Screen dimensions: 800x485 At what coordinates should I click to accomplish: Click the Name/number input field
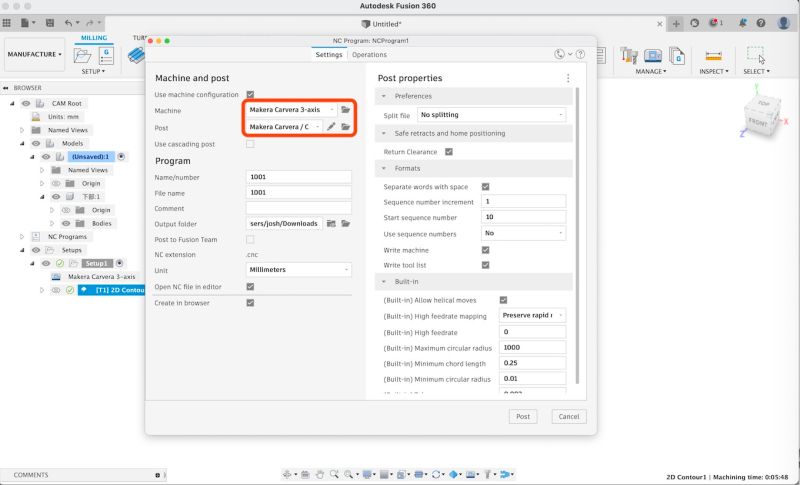(x=298, y=177)
